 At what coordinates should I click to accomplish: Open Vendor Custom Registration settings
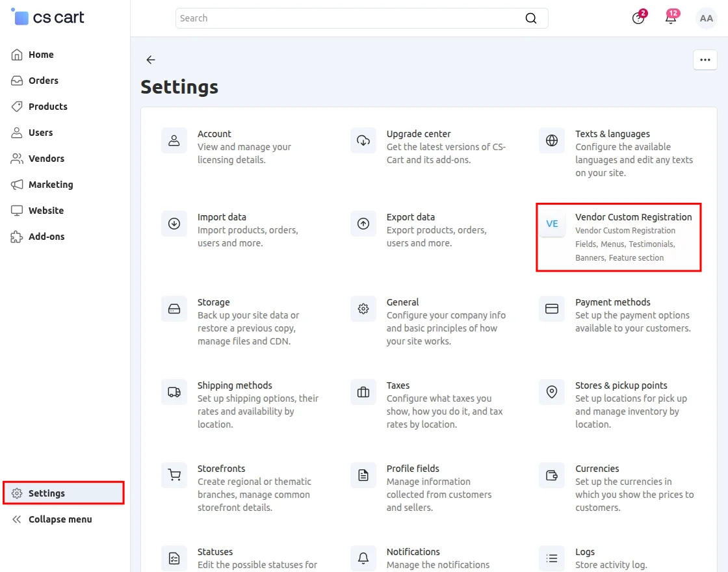(633, 217)
